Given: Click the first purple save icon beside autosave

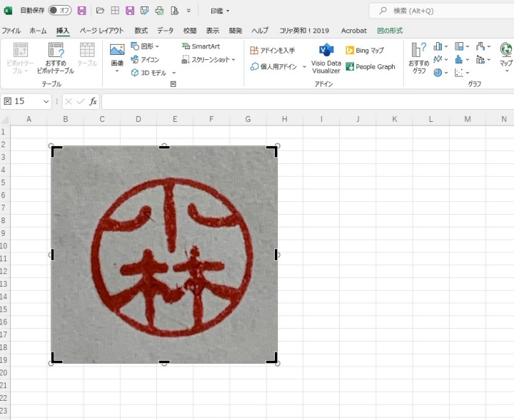Looking at the screenshot, I should point(81,11).
